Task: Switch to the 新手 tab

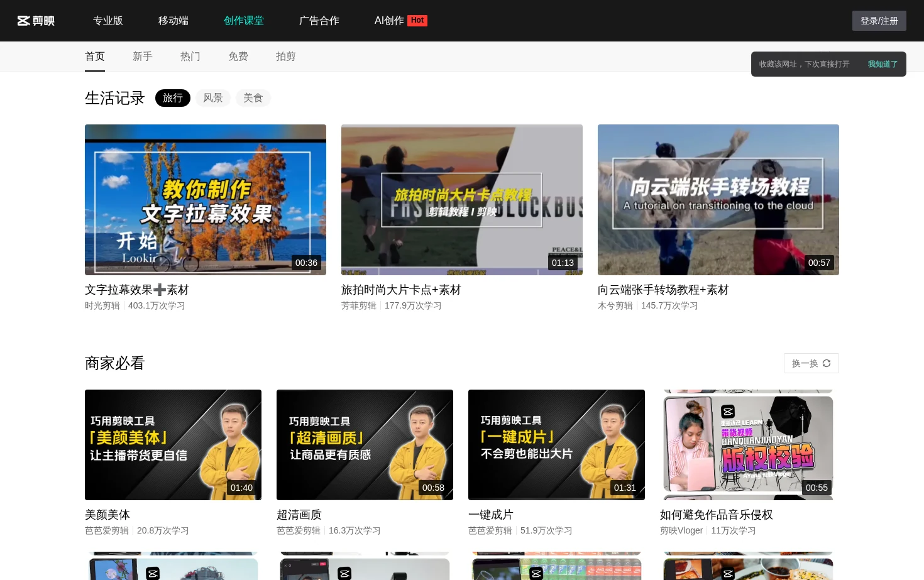Action: 143,57
